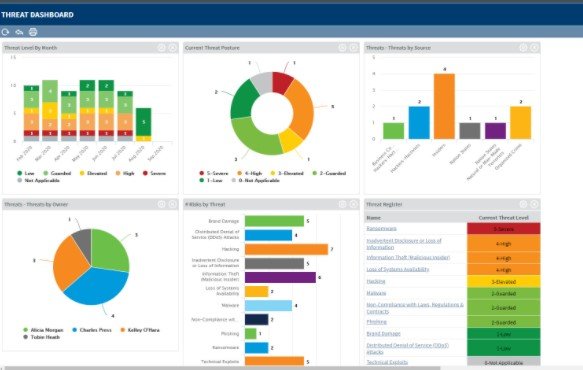Click the blue Hackers bar in Threats by Source
Image resolution: width=583 pixels, height=370 pixels.
click(x=419, y=123)
